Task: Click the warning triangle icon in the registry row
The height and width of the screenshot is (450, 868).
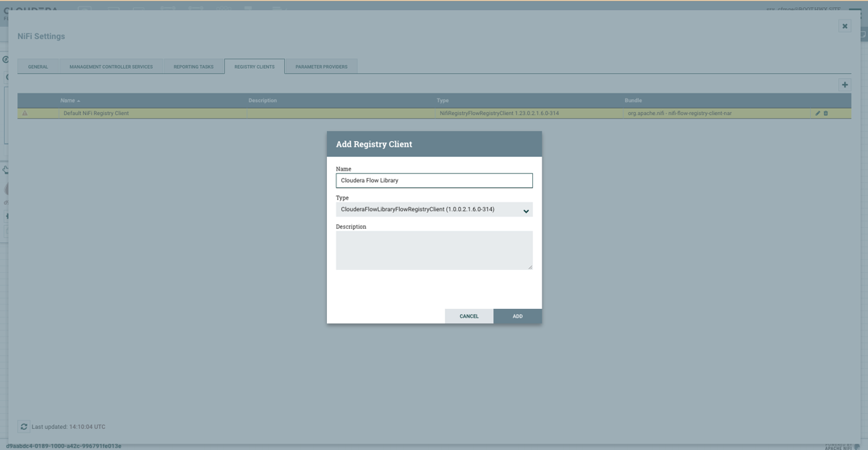Action: point(25,114)
